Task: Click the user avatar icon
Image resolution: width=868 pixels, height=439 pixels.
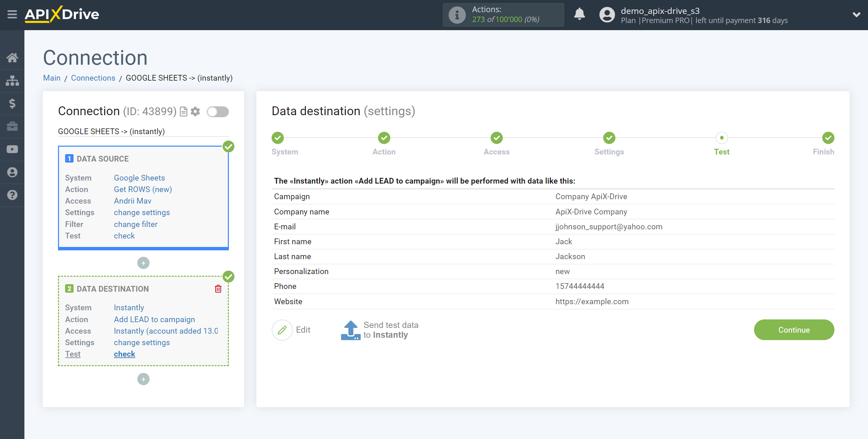Action: tap(607, 15)
